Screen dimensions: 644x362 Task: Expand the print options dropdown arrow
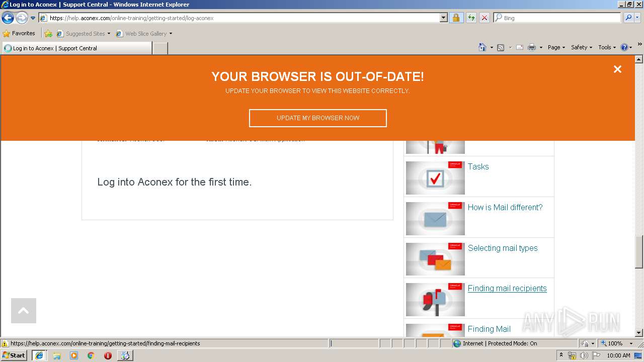point(541,47)
